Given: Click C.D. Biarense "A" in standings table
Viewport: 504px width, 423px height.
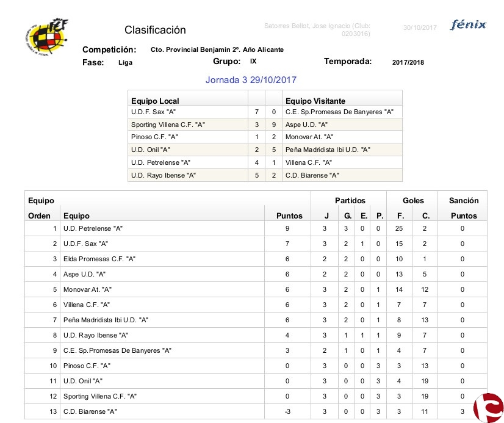Looking at the screenshot, I should pyautogui.click(x=90, y=411).
